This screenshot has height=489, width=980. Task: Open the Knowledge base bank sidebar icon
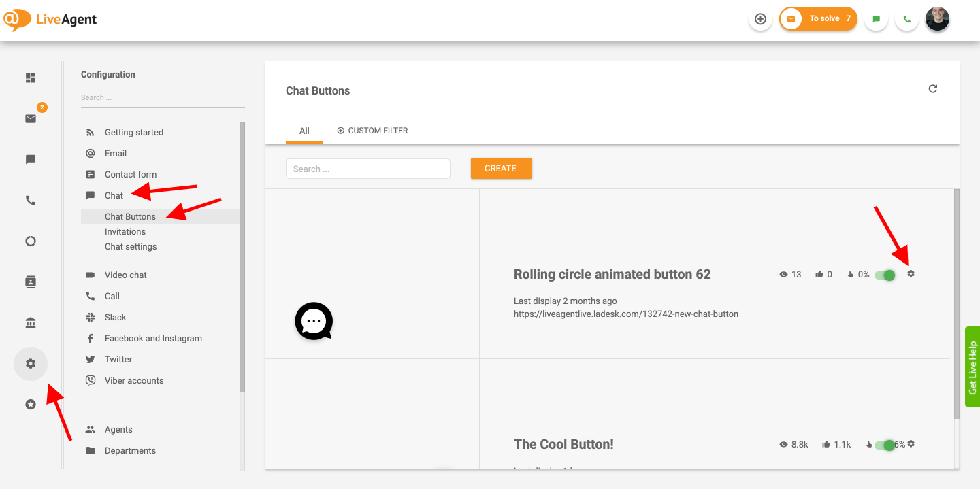coord(31,323)
